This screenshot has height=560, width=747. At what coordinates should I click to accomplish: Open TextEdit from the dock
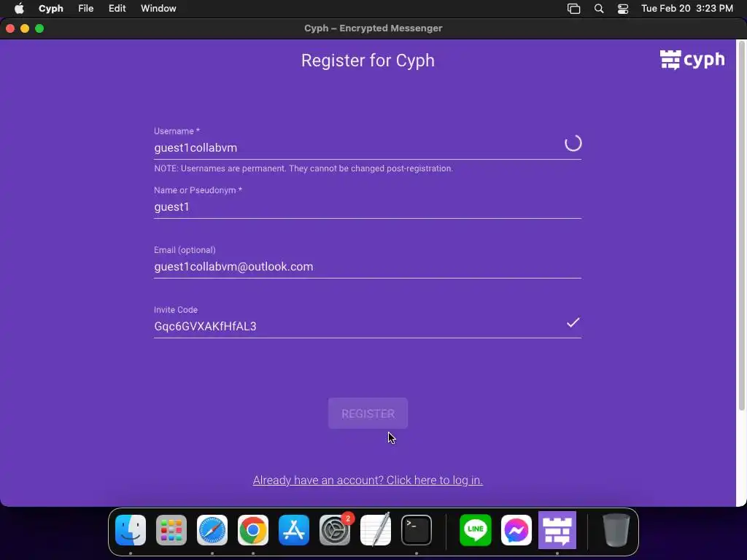click(x=376, y=530)
